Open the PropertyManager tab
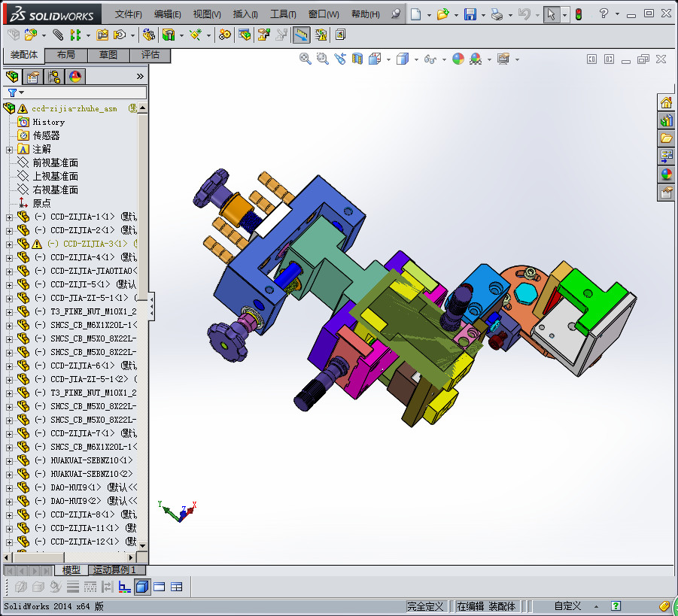This screenshot has width=678, height=616. (x=33, y=77)
